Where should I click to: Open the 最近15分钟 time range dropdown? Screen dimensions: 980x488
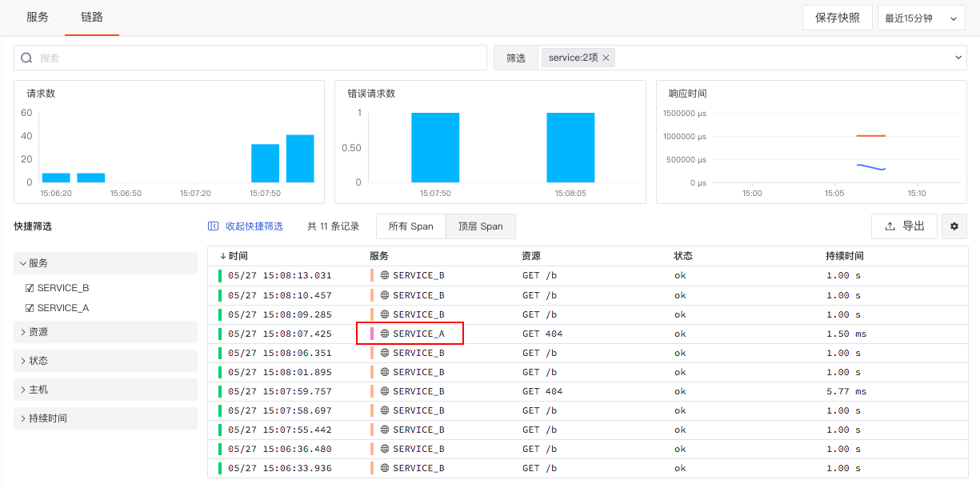[922, 18]
